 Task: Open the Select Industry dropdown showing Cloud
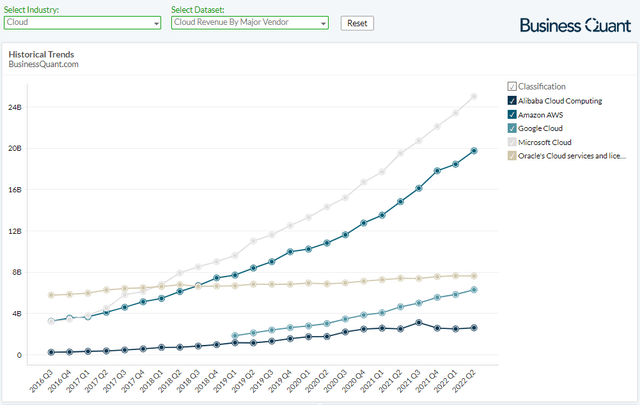[x=82, y=23]
